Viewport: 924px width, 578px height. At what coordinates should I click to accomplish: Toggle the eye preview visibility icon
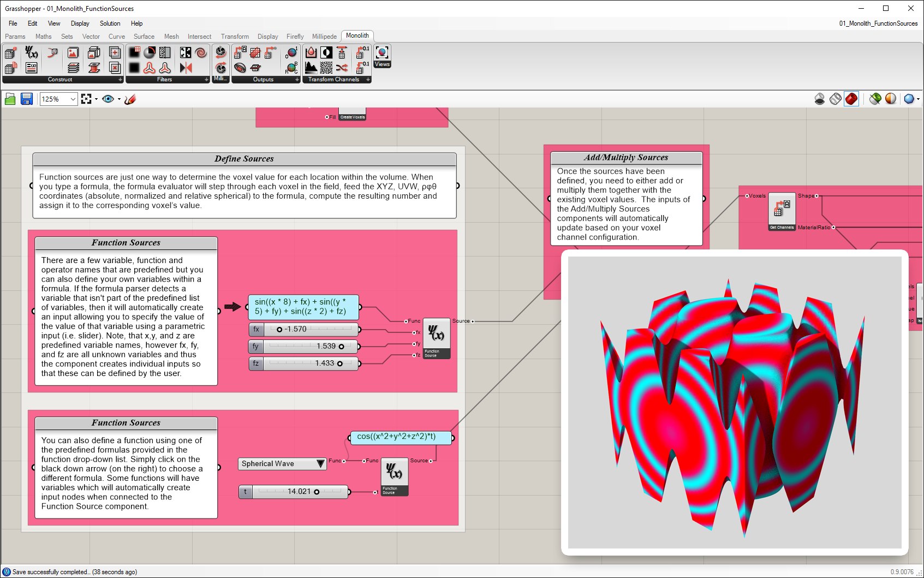pyautogui.click(x=108, y=99)
